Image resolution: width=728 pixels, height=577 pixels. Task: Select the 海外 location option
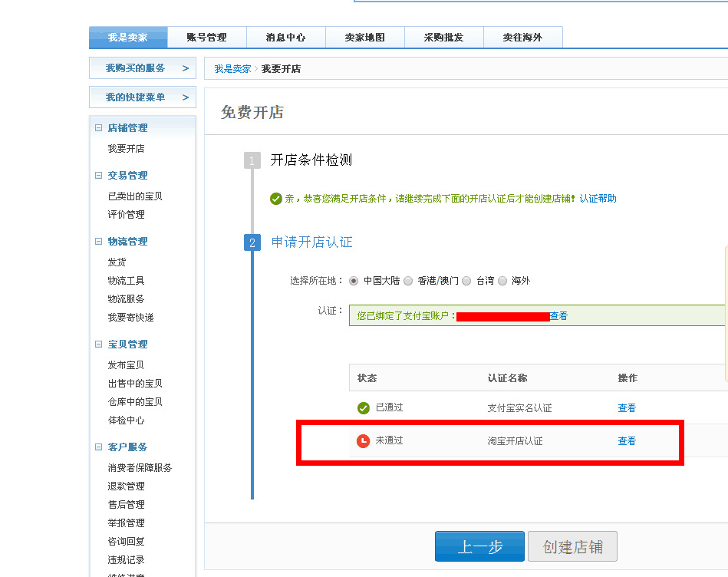[503, 280]
